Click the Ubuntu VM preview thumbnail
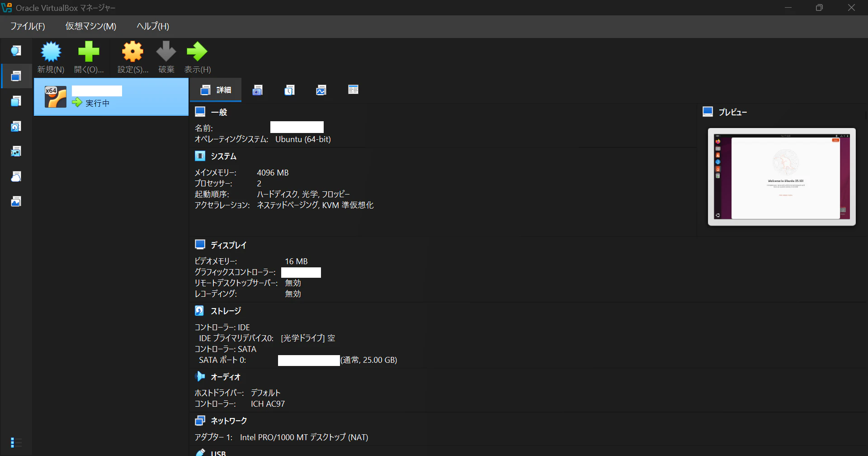This screenshot has height=456, width=868. 782,177
